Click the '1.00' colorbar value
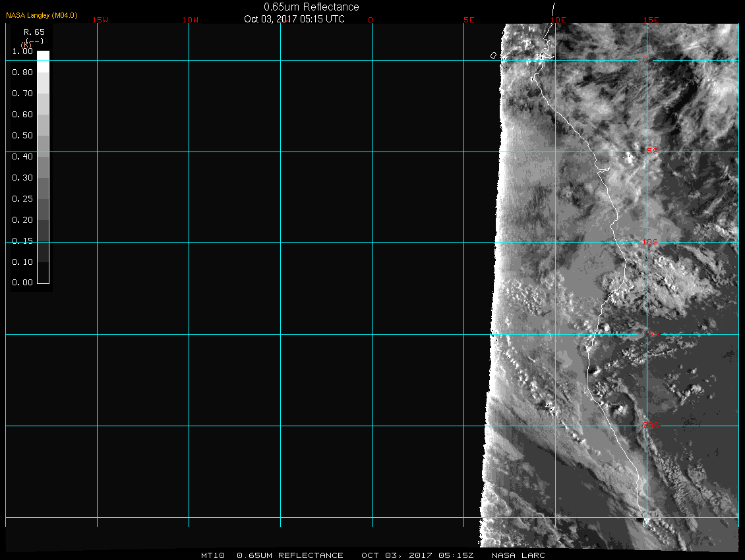Viewport: 745px width, 560px height. pyautogui.click(x=22, y=51)
